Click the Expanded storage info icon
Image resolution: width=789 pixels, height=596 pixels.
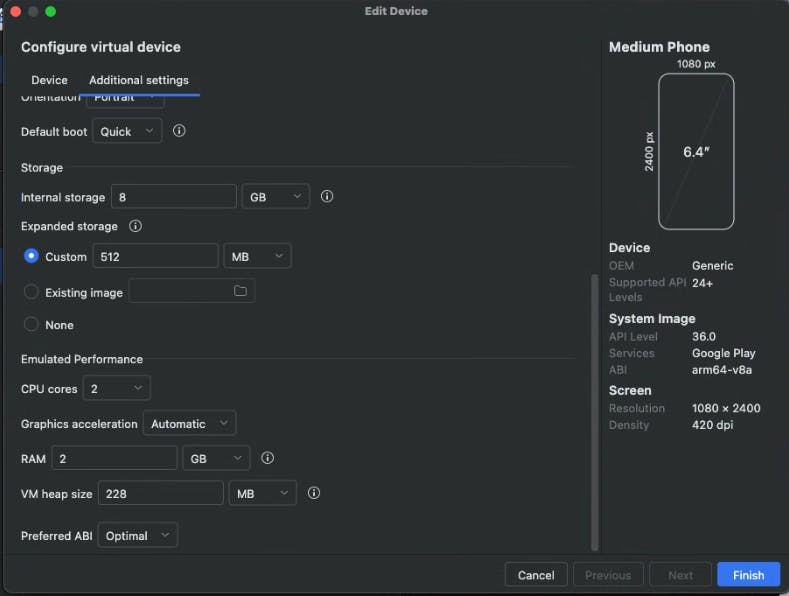[136, 226]
